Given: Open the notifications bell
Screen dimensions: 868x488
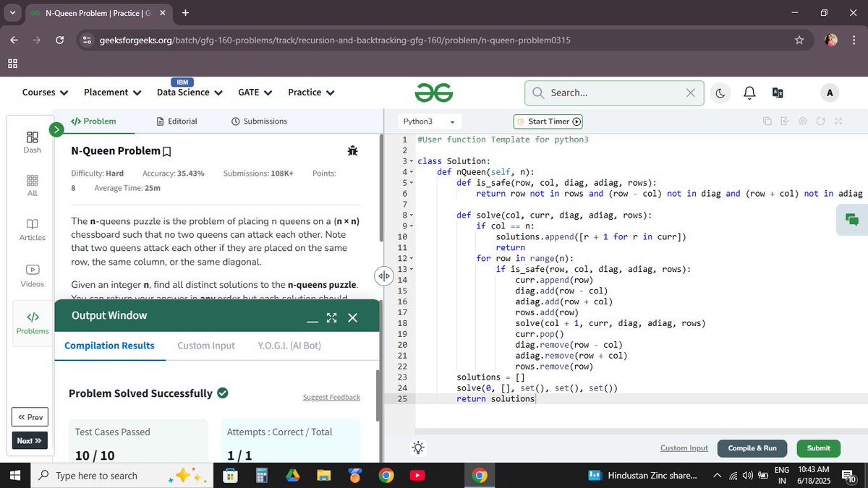Looking at the screenshot, I should [749, 93].
